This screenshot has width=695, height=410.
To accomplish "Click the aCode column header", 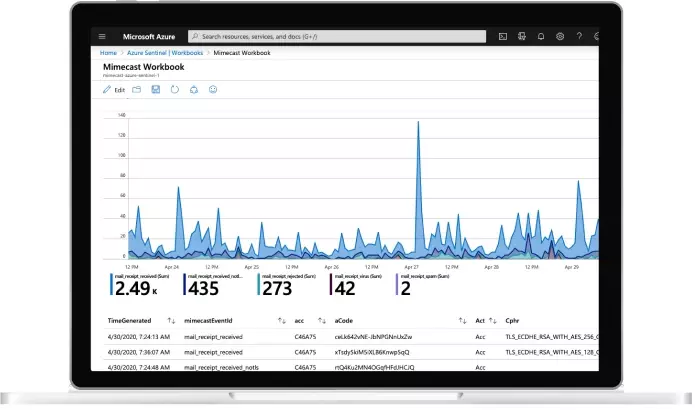I will pos(344,320).
